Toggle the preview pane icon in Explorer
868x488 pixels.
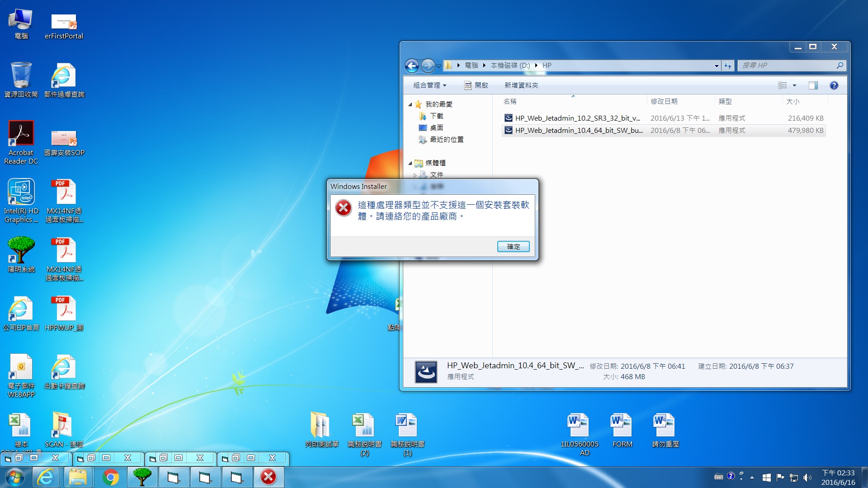click(813, 85)
